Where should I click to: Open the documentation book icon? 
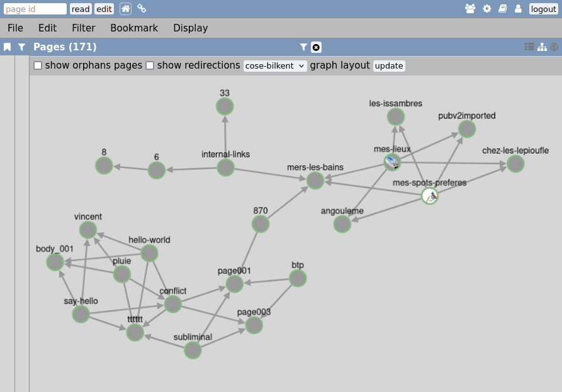point(502,9)
